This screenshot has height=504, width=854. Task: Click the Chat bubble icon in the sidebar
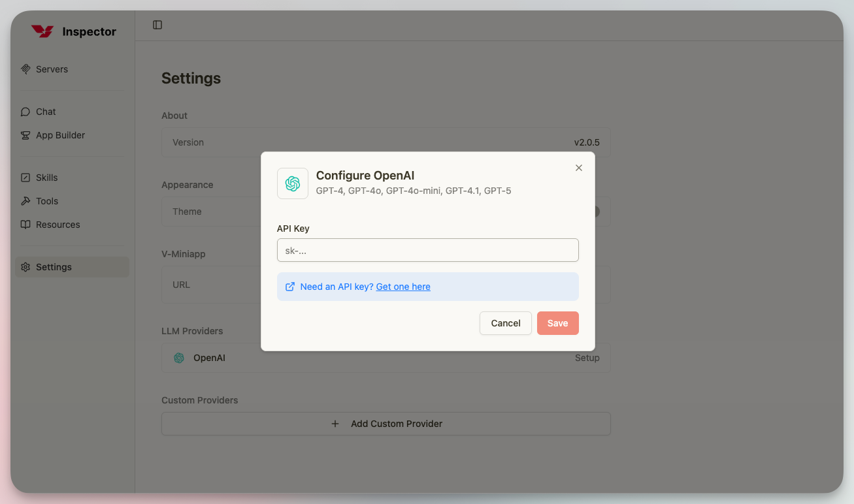[x=25, y=112]
